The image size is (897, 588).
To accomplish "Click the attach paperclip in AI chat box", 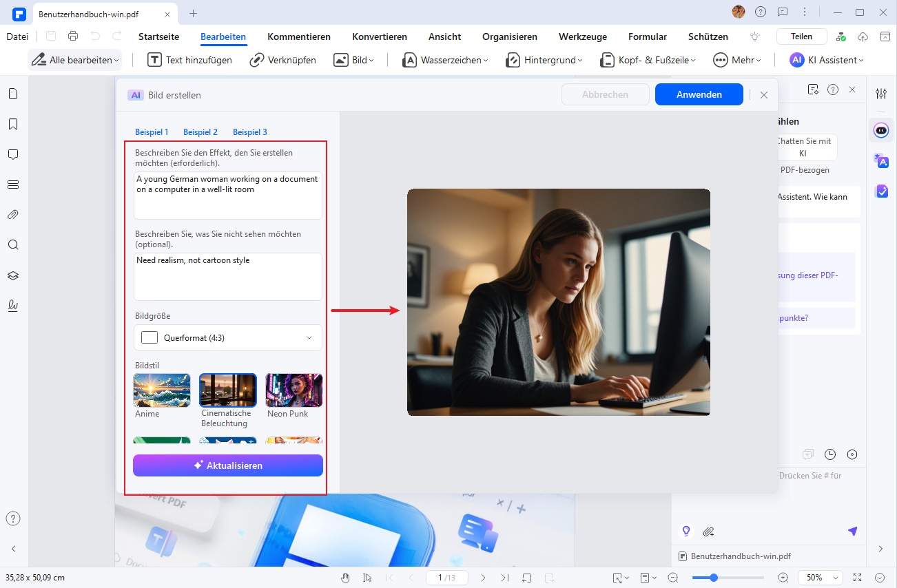I will (x=708, y=531).
